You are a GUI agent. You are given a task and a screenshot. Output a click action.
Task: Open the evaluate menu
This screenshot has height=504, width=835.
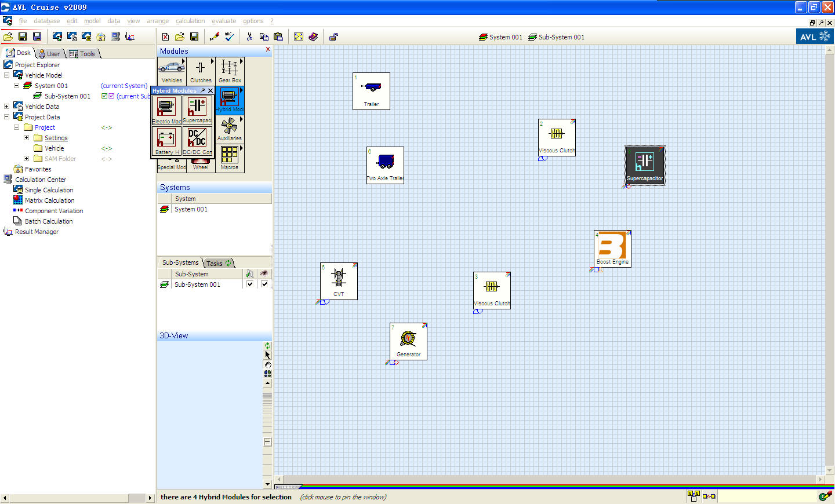[224, 21]
